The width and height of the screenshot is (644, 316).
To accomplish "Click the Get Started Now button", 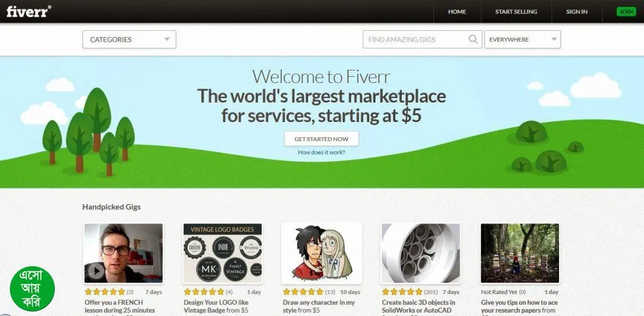I will (321, 139).
